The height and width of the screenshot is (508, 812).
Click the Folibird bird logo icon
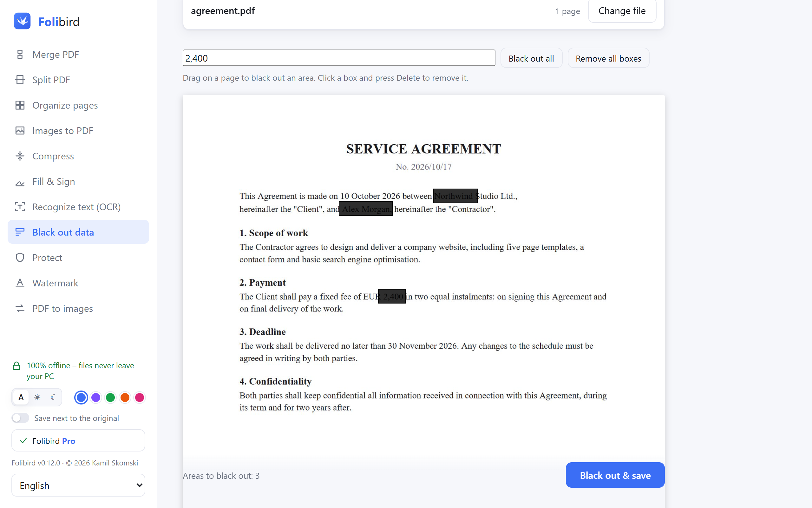tap(22, 21)
